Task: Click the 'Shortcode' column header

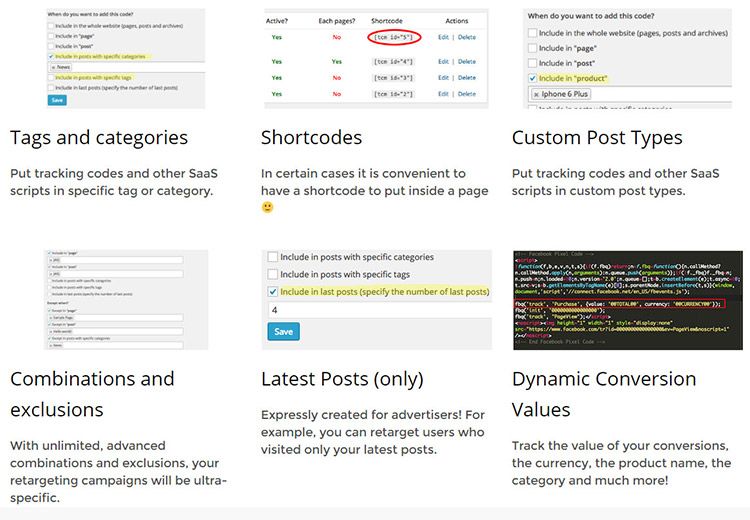Action: pos(386,21)
